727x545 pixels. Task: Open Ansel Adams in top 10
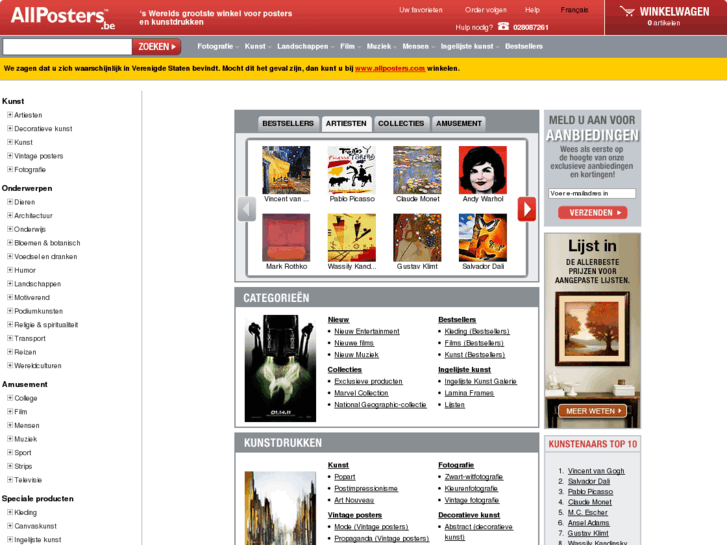pos(588,523)
